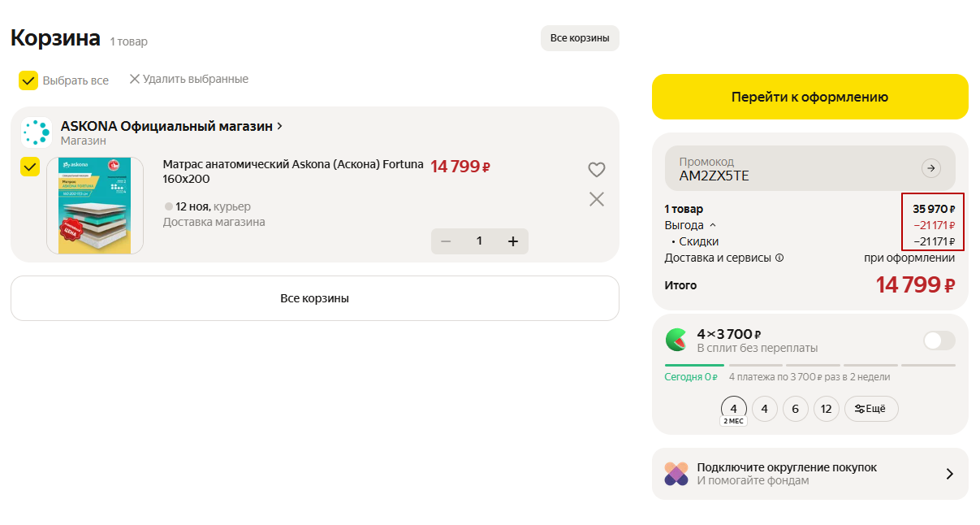
Task: Click the ASKONA store logo icon
Action: (x=37, y=132)
